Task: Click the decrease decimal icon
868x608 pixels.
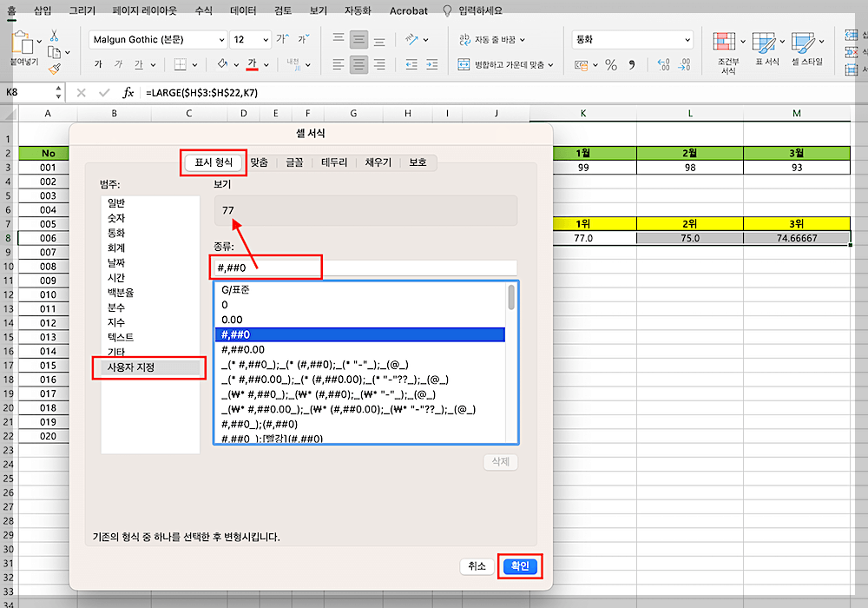Action: (x=684, y=65)
